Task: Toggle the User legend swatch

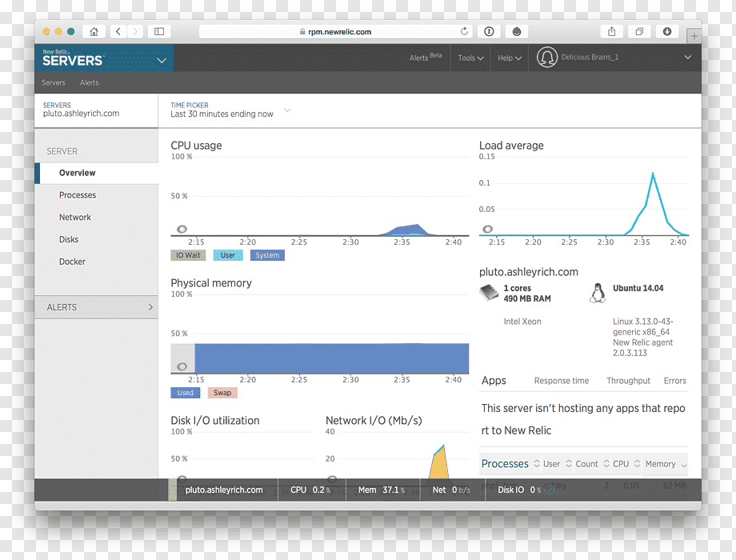Action: coord(228,255)
